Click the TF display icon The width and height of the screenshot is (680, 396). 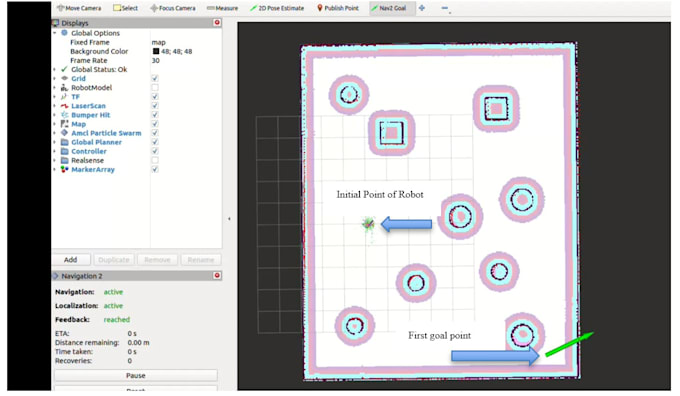[x=65, y=97]
